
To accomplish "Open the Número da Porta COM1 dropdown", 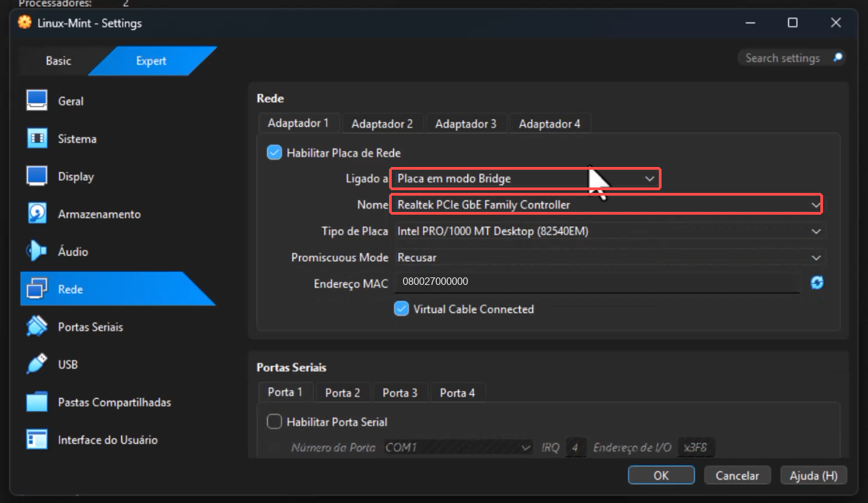I will click(x=457, y=448).
